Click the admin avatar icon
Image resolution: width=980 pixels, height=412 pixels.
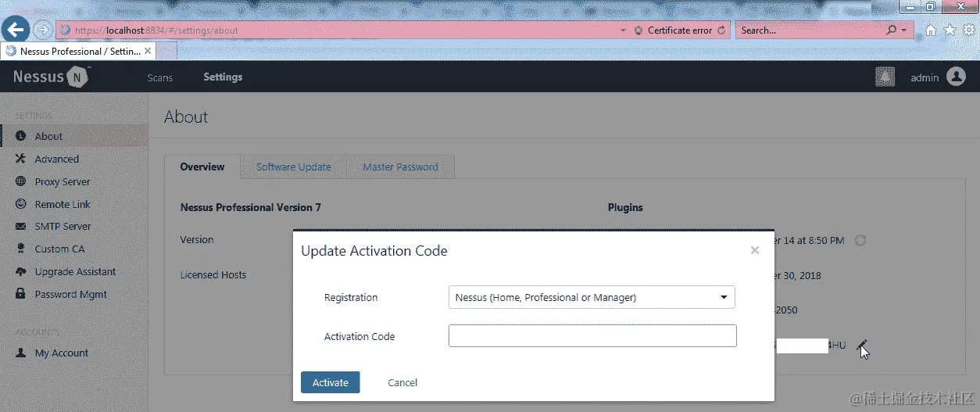click(x=956, y=77)
